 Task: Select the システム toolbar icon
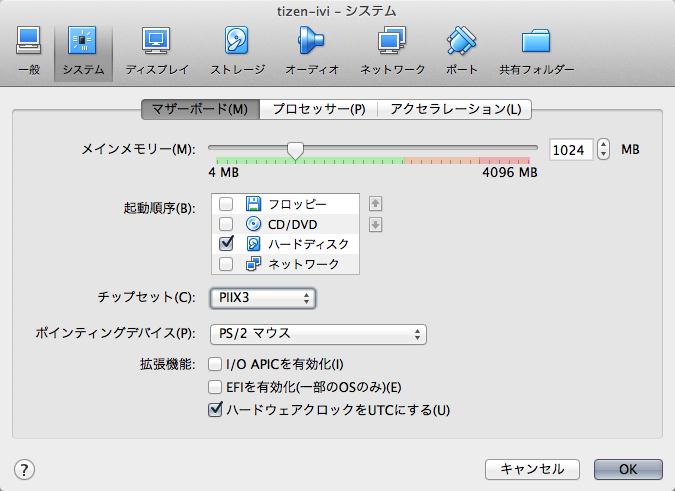83,52
